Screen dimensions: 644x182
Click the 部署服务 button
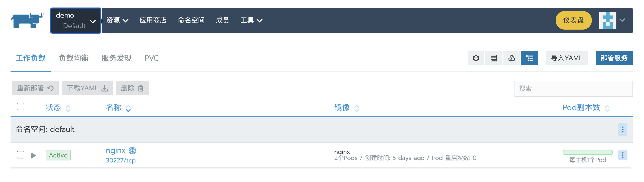[614, 58]
